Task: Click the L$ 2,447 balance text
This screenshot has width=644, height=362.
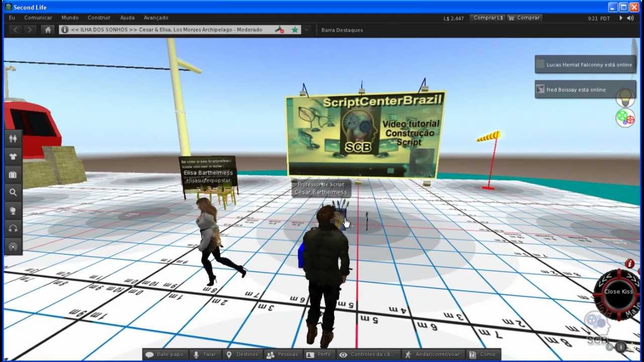Action: pyautogui.click(x=454, y=18)
